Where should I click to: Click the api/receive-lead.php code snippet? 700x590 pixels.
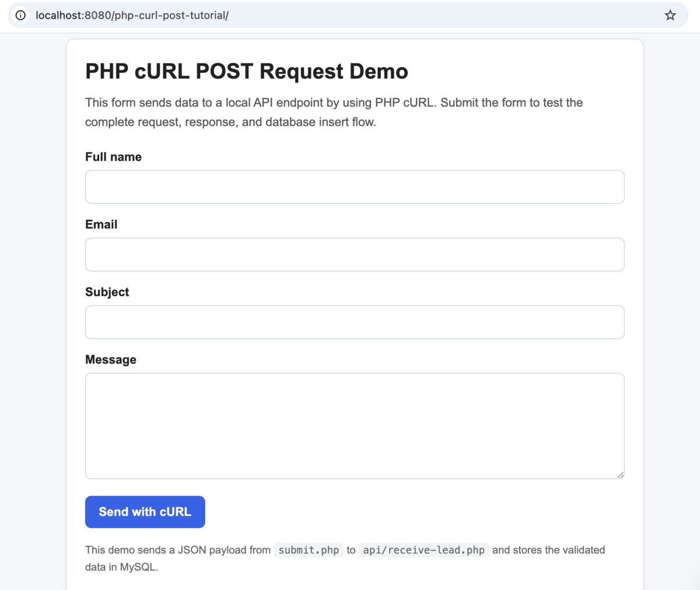[423, 550]
